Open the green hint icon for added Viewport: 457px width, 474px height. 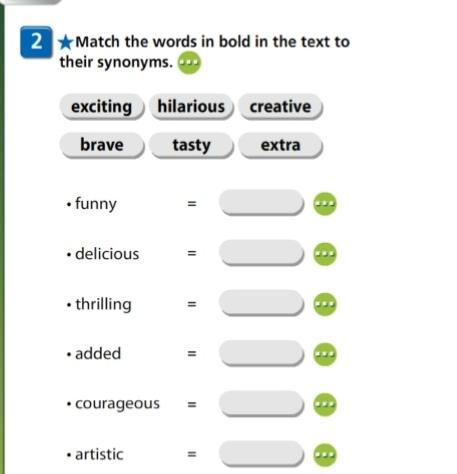(325, 354)
